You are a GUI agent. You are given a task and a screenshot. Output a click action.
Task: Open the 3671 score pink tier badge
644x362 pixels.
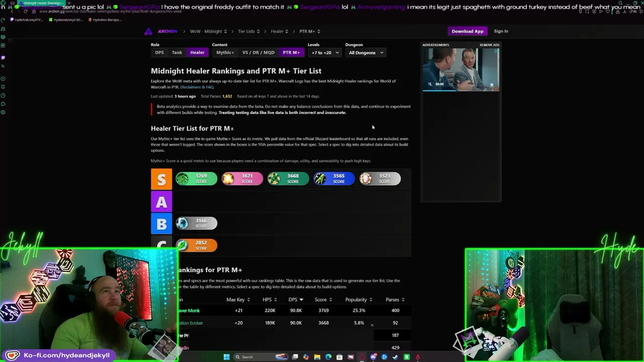tap(243, 178)
